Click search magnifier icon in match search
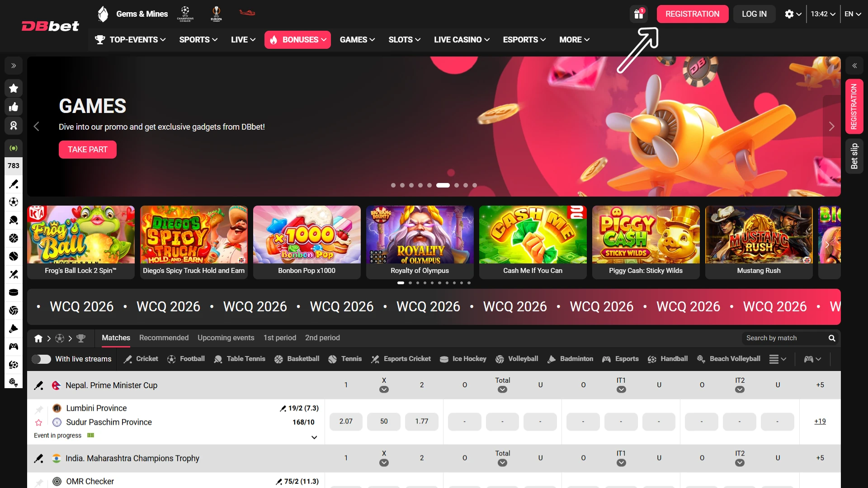 pyautogui.click(x=831, y=338)
